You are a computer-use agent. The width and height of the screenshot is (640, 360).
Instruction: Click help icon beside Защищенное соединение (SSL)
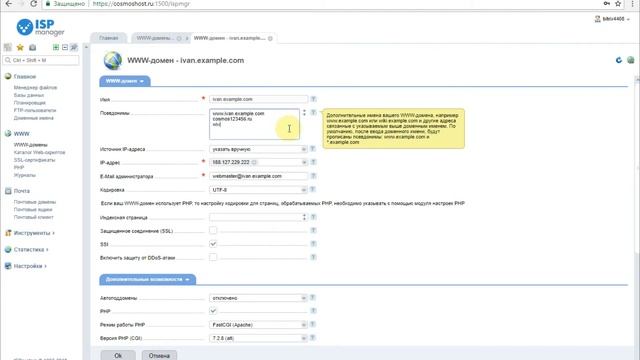tap(313, 231)
